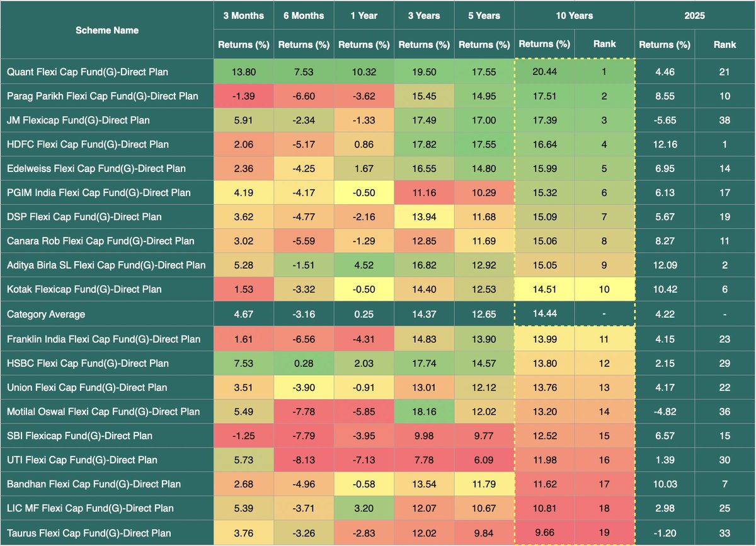Click "Bandhan Flexi Cap Fund(G)-Direct Plan" name
The image size is (756, 546).
coord(94,484)
